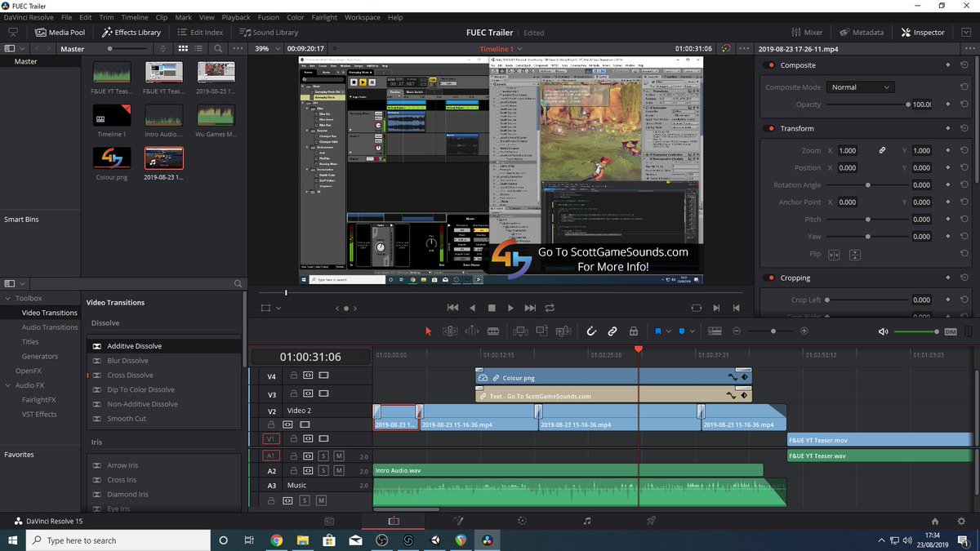
Task: Click the Replace Clip timeline icon
Action: (563, 331)
